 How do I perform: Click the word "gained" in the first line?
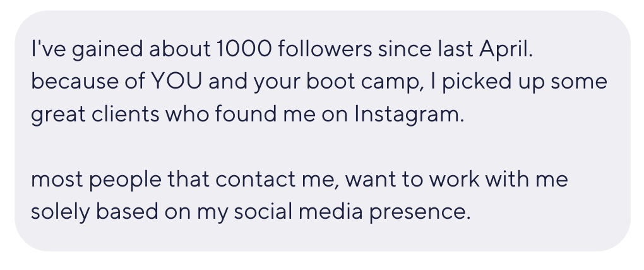(107, 49)
